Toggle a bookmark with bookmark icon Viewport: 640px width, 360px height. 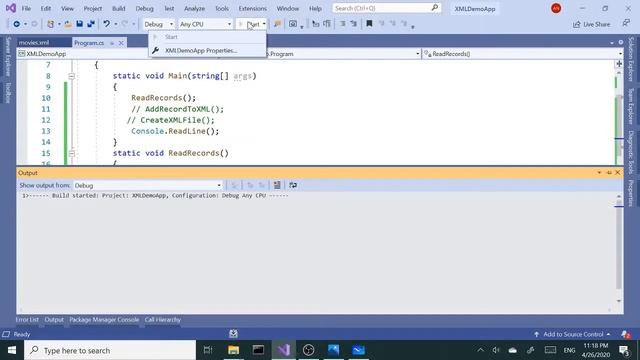[x=369, y=24]
